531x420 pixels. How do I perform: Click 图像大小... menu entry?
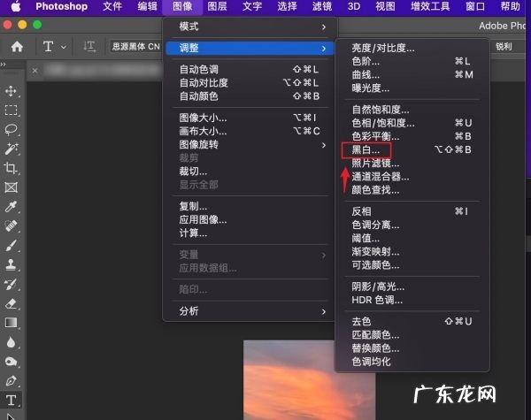click(x=203, y=118)
